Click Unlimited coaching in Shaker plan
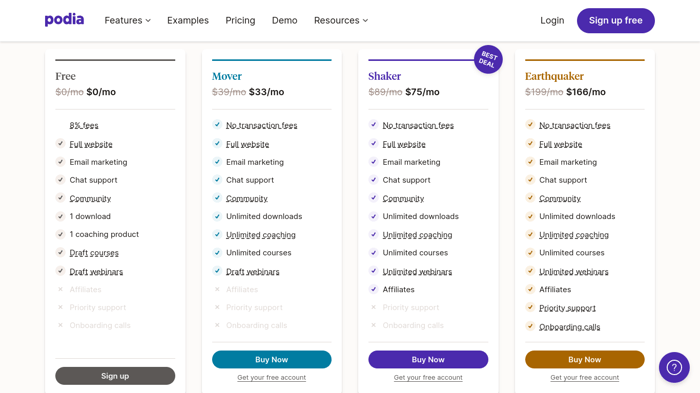The image size is (700, 393). pos(417,235)
